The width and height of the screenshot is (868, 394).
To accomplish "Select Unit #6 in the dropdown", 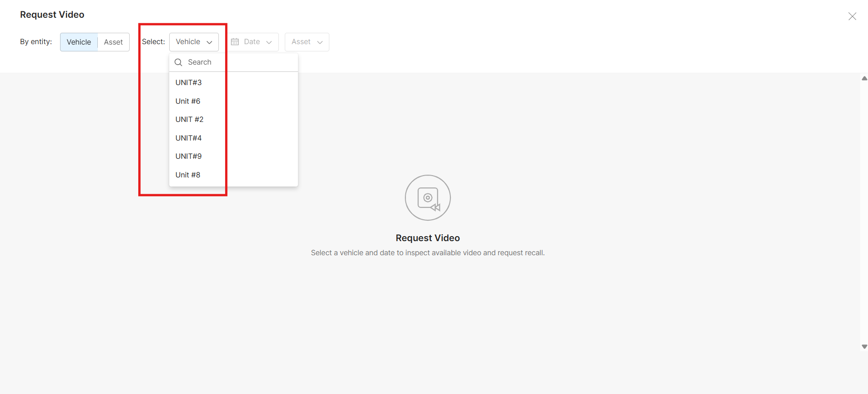I will (188, 101).
